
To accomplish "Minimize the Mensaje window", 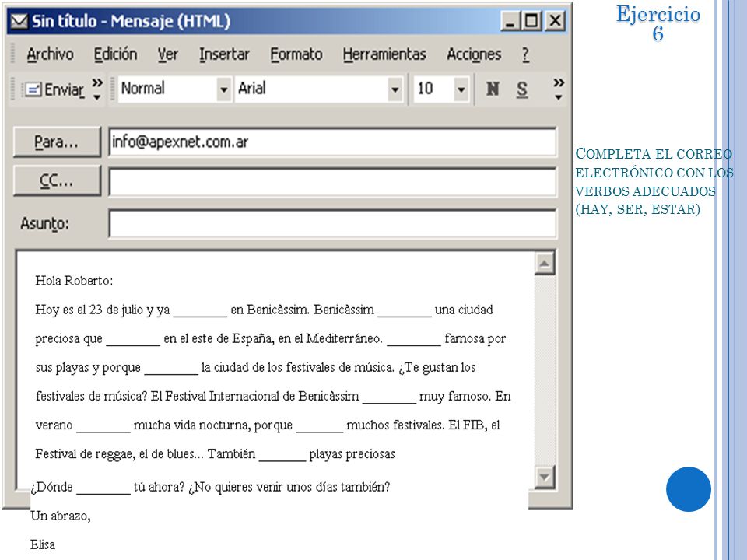I will [x=510, y=22].
